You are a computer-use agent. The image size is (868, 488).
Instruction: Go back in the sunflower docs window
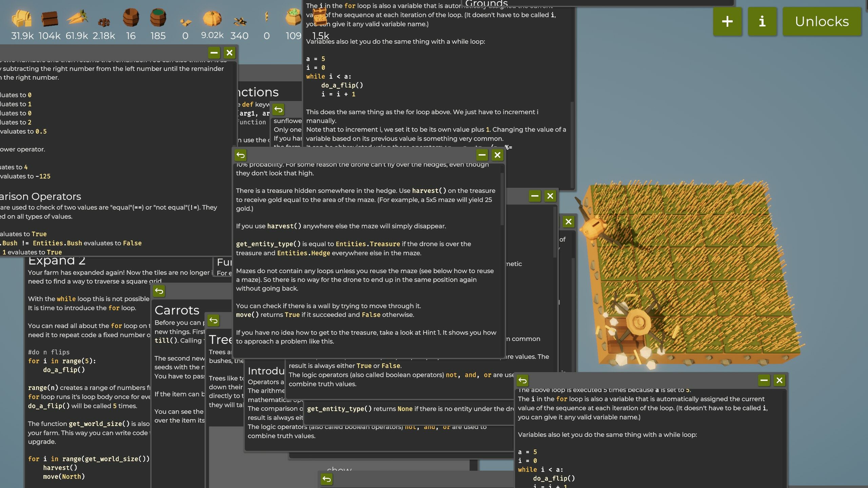(278, 109)
